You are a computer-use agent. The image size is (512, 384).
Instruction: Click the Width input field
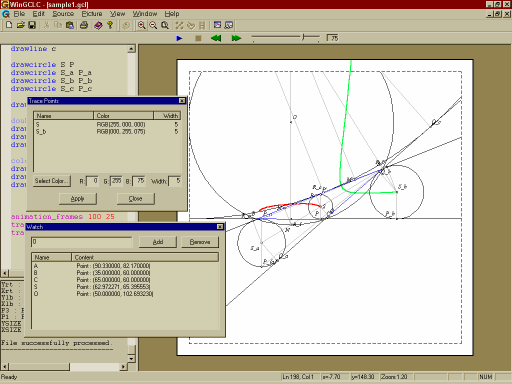click(175, 181)
